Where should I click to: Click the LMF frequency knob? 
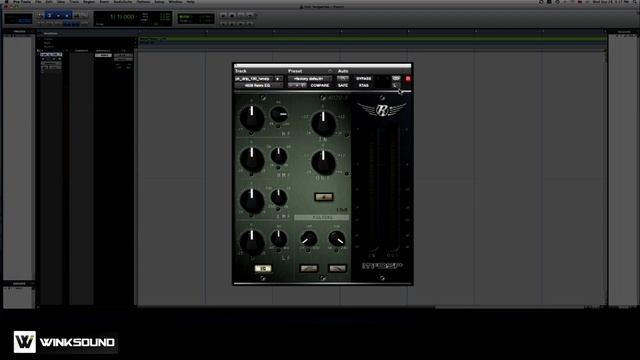279,197
